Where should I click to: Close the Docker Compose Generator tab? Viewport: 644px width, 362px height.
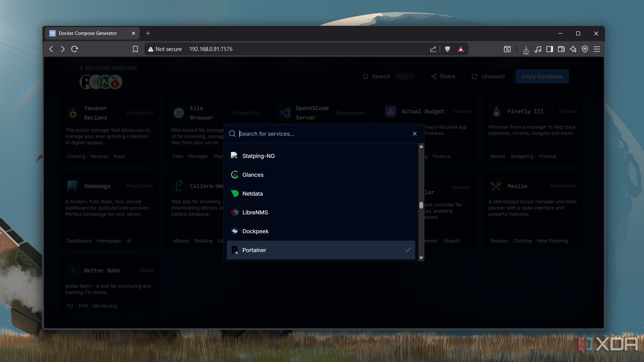click(x=133, y=33)
